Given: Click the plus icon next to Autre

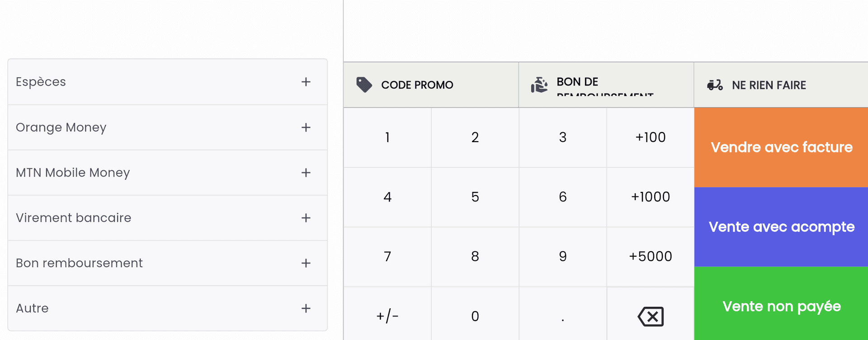Looking at the screenshot, I should tap(306, 308).
